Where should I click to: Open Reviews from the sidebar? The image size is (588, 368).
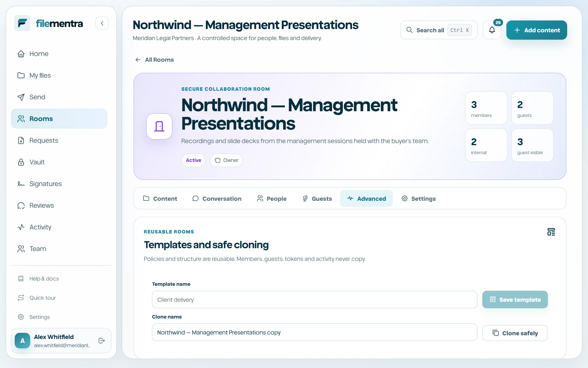pyautogui.click(x=59, y=205)
